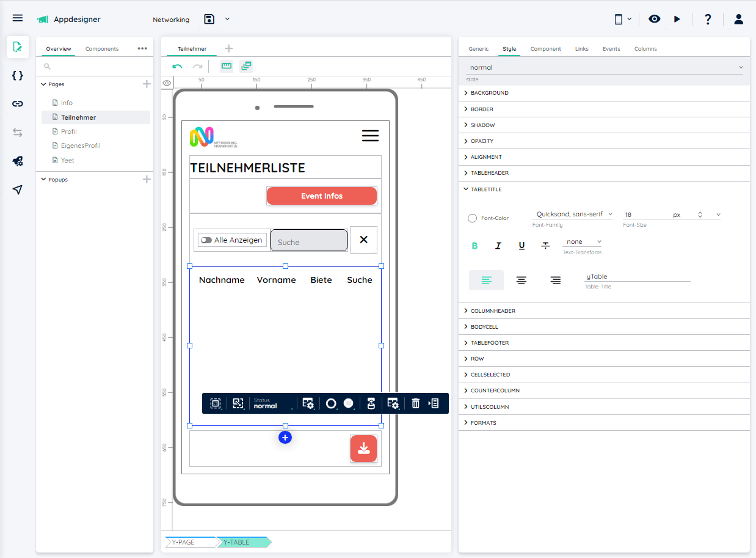
Task: Open the curly braces code icon in sidebar
Action: [18, 75]
